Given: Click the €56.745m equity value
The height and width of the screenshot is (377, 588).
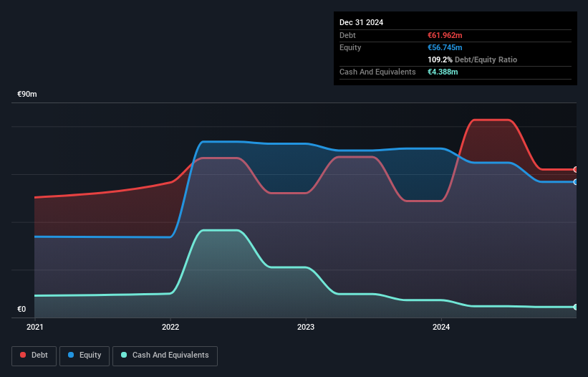Looking at the screenshot, I should [x=445, y=47].
